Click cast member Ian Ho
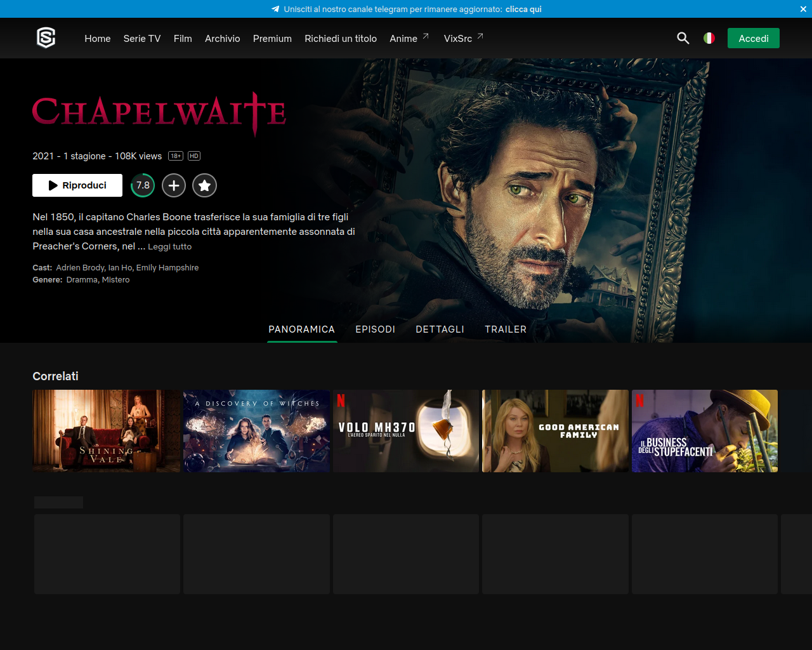Viewport: 812px width, 650px height. pyautogui.click(x=121, y=268)
